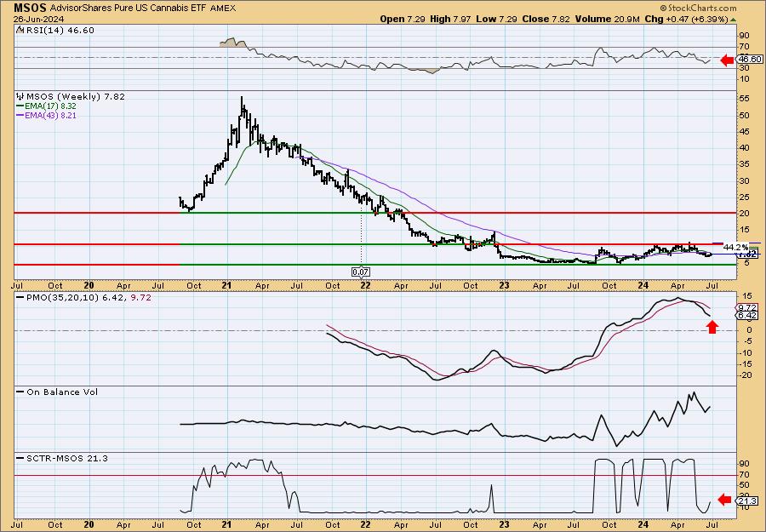The image size is (766, 532).
Task: Click the SCTR-MSOS 21.3 label
Action: (x=67, y=458)
